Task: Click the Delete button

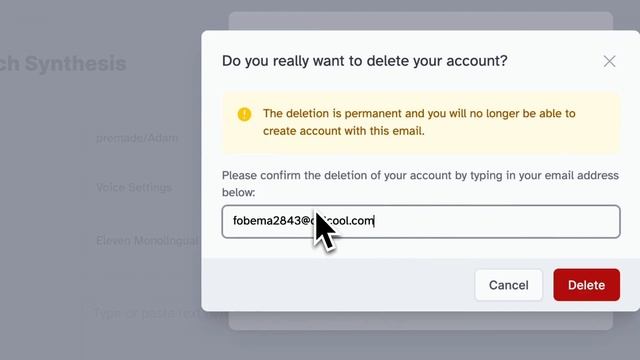Action: pos(587,285)
